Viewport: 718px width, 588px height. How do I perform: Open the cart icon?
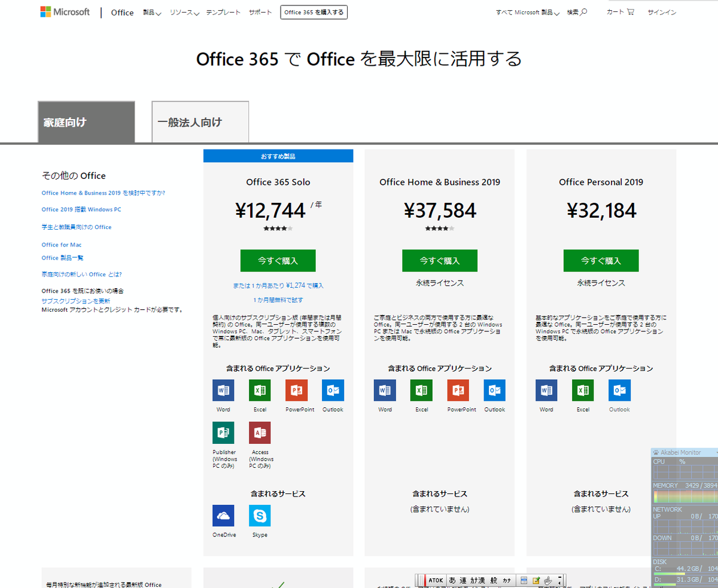point(630,12)
